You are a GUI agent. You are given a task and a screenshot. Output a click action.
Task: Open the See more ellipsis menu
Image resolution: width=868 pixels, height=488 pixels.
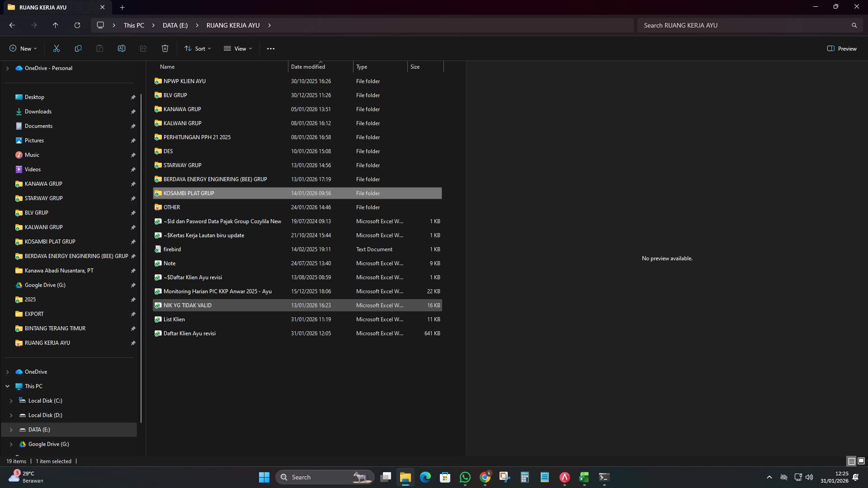tap(270, 48)
